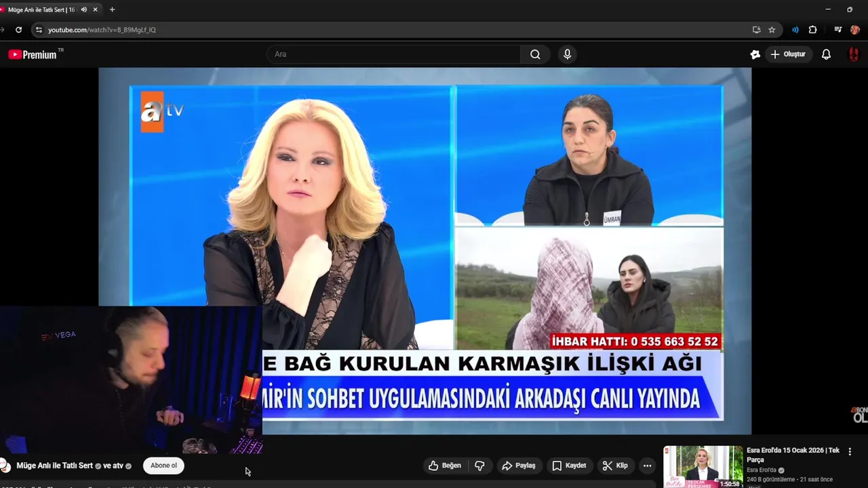
Task: Start voice search with microphone icon
Action: coord(568,54)
